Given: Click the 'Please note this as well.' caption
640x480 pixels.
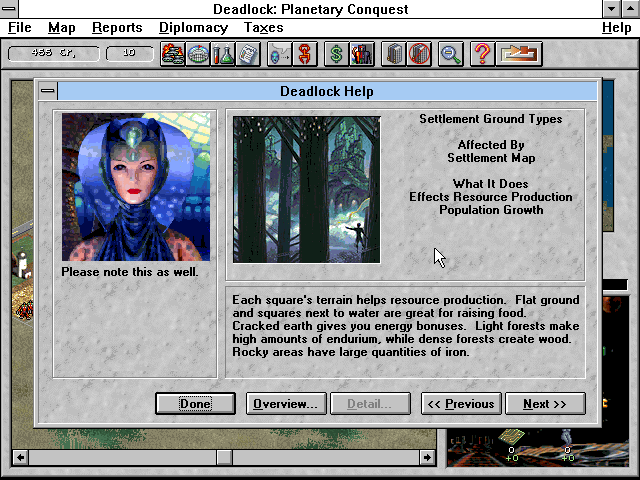Looking at the screenshot, I should coord(130,272).
